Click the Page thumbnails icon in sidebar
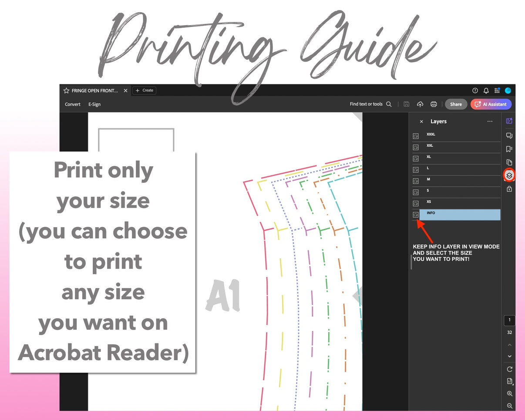The width and height of the screenshot is (525, 420). (509, 161)
